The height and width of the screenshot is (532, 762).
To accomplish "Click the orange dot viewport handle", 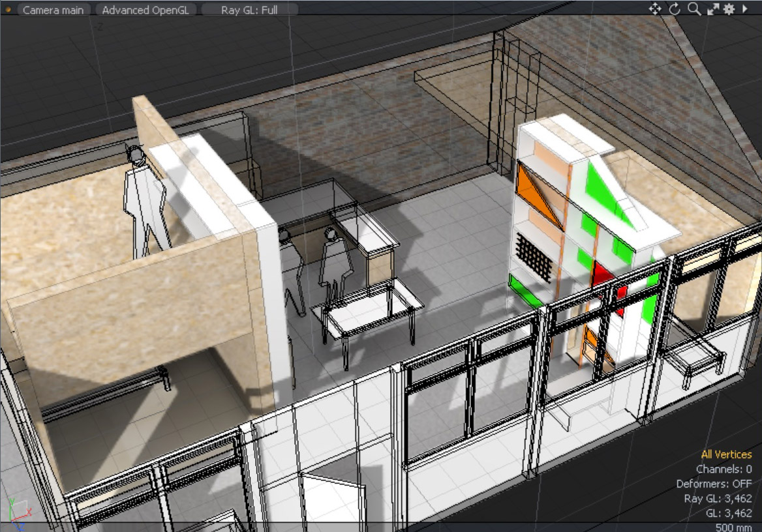I will pos(8,10).
